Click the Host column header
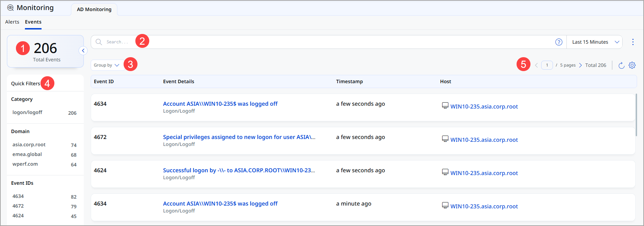 tap(446, 81)
